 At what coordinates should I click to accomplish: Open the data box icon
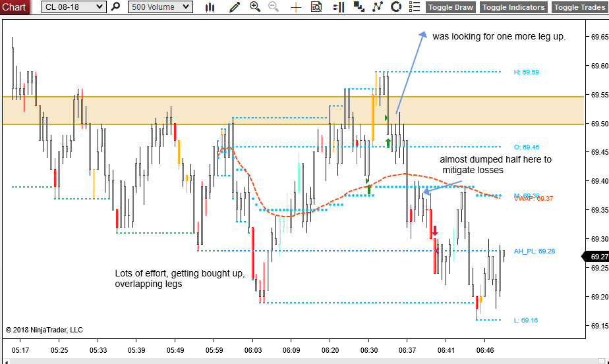pyautogui.click(x=316, y=7)
